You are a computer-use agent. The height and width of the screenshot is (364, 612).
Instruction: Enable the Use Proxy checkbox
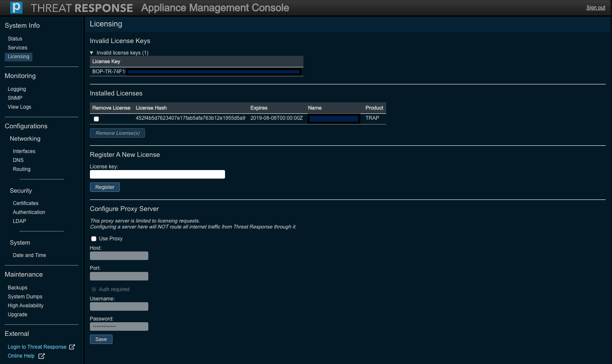94,239
